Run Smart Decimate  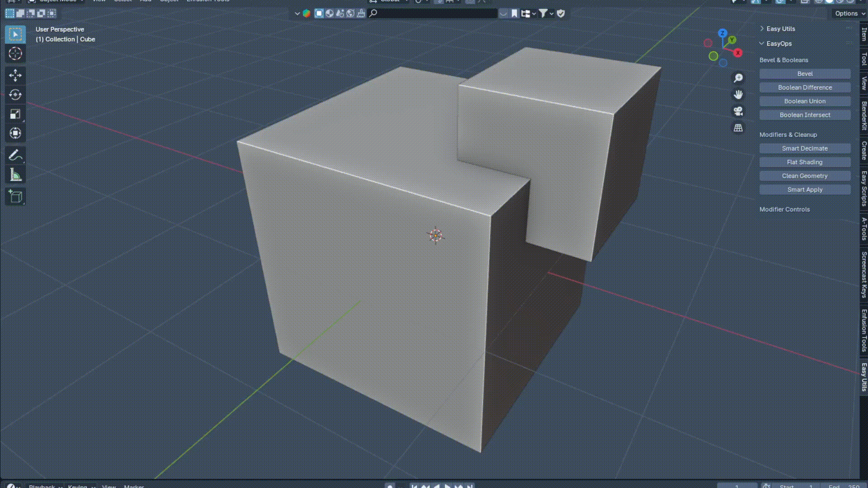805,149
